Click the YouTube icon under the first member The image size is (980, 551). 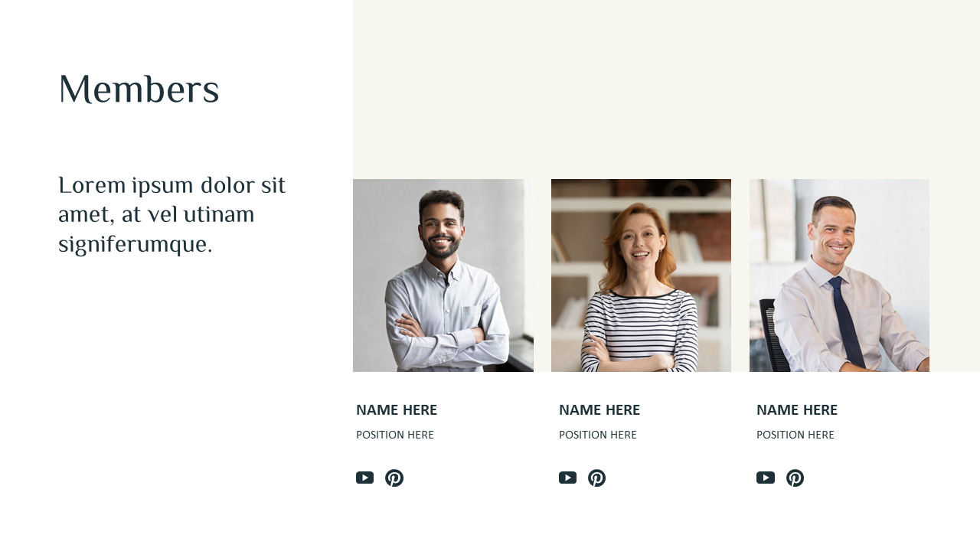click(x=364, y=478)
